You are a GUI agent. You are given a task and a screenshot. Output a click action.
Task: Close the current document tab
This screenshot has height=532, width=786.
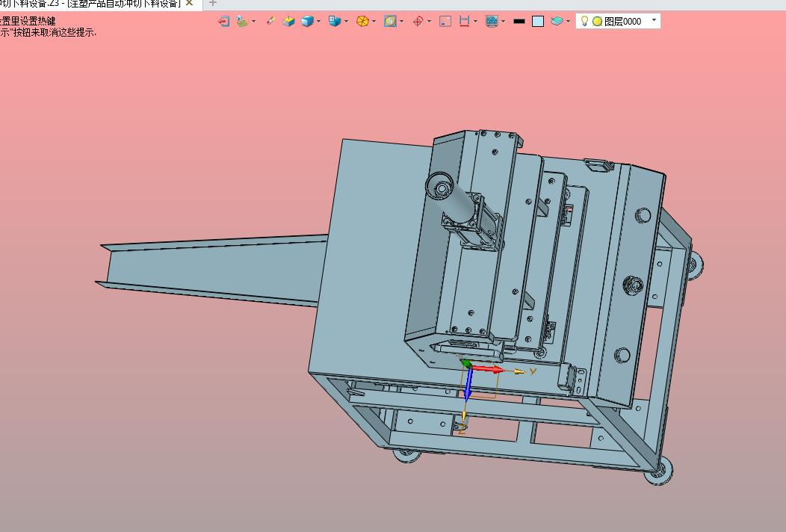click(190, 3)
